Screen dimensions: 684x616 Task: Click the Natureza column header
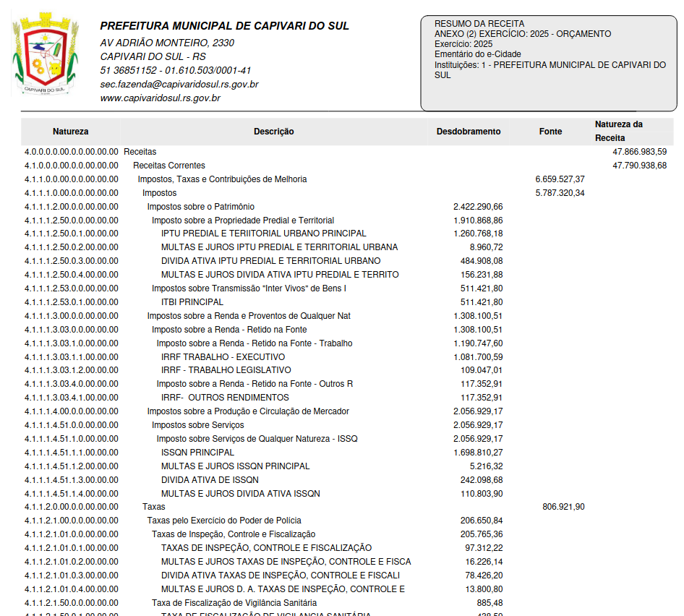tap(71, 132)
